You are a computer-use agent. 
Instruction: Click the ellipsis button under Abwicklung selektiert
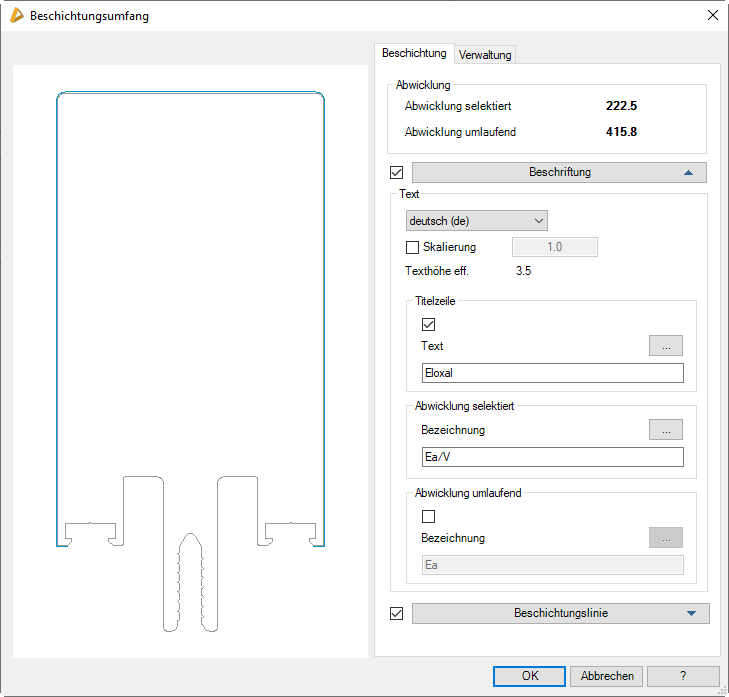(666, 430)
